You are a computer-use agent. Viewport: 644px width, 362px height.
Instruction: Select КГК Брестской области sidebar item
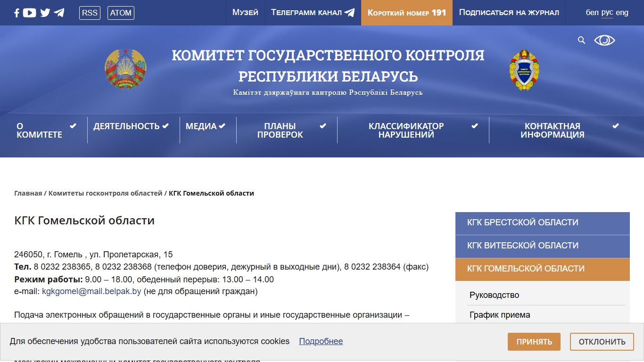coord(543,223)
